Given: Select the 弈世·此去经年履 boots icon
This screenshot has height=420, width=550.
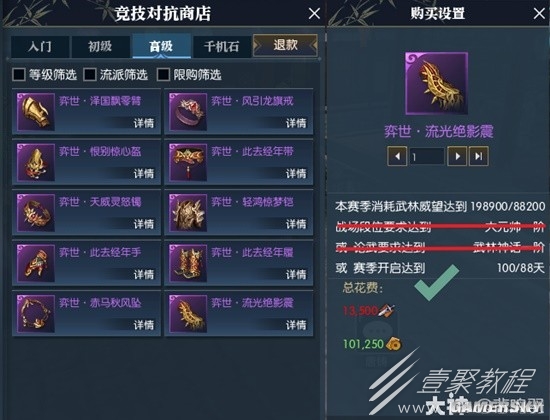Looking at the screenshot, I should pos(188,263).
